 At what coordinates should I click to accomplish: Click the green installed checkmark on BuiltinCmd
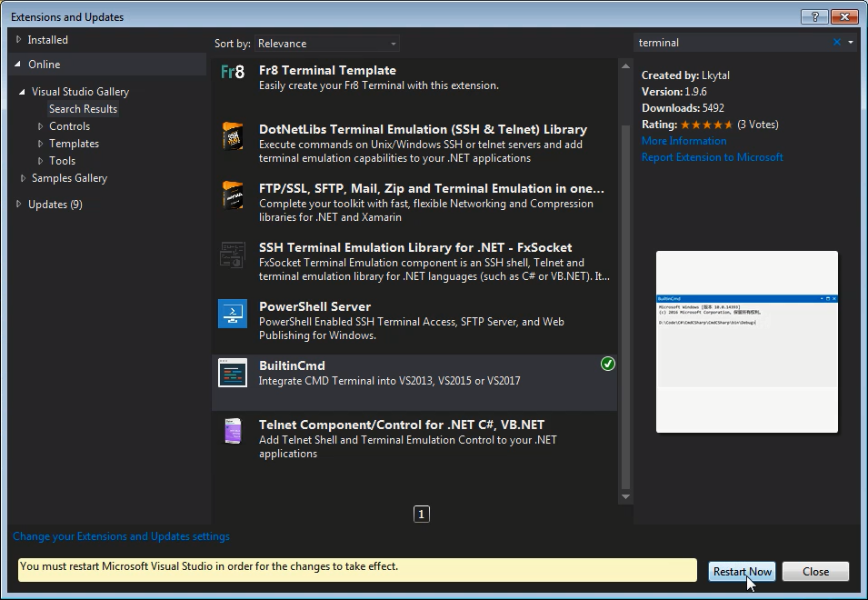pos(608,364)
